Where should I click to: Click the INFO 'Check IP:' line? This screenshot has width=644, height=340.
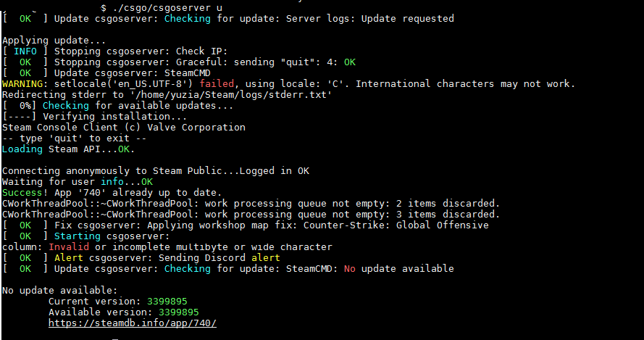click(x=114, y=51)
